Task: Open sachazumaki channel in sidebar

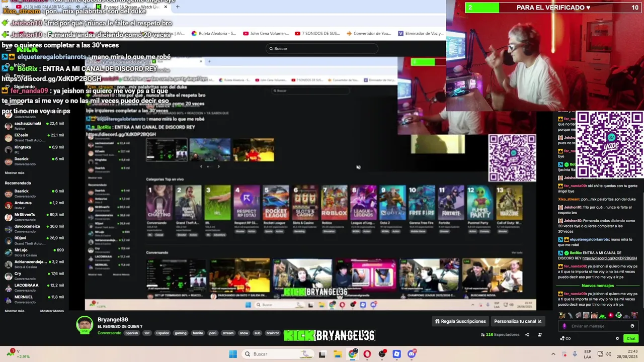Action: [35, 125]
